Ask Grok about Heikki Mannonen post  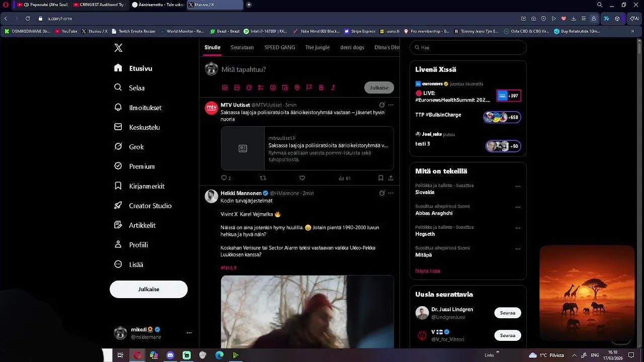[x=382, y=193]
